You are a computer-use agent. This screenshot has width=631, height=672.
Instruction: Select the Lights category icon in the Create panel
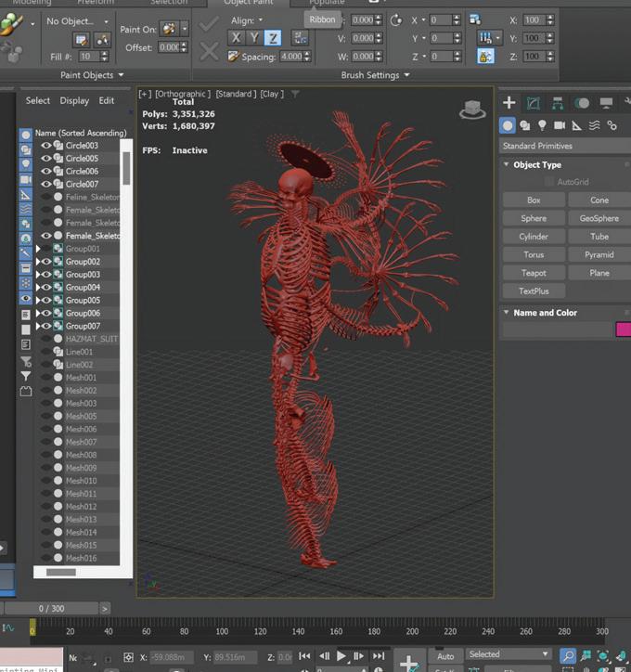point(542,125)
